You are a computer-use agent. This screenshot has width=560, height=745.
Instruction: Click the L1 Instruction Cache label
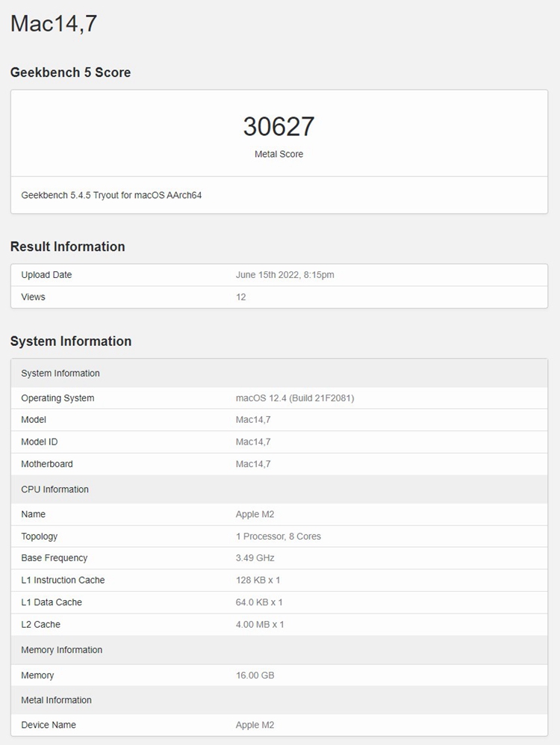coord(63,580)
